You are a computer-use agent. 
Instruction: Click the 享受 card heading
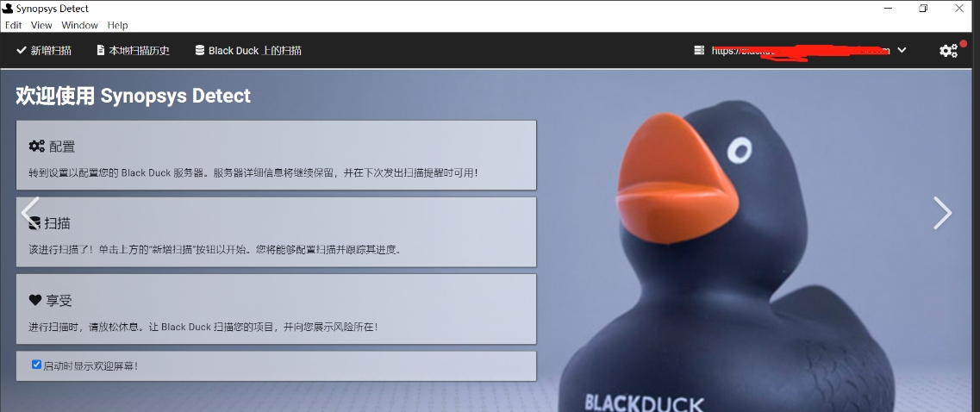59,300
